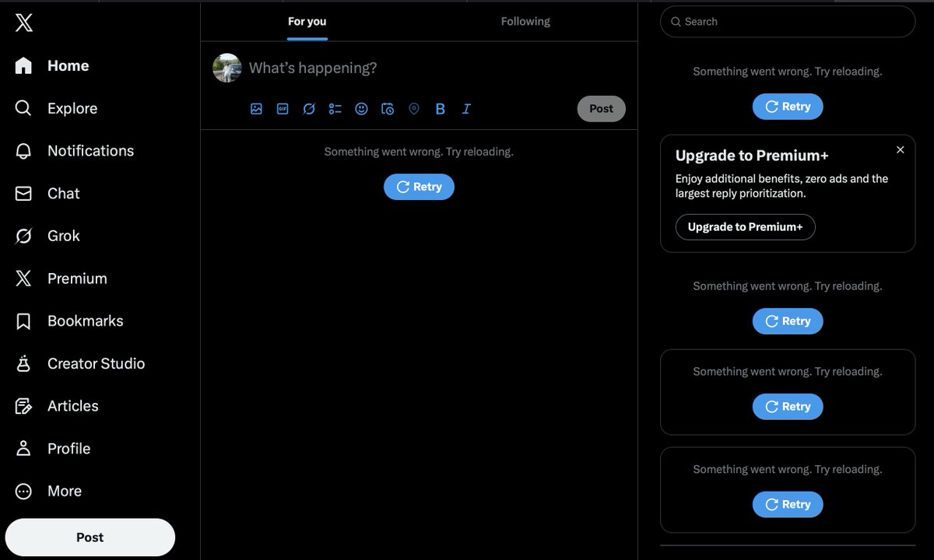The image size is (934, 560).
Task: Open the Home house icon
Action: point(23,66)
